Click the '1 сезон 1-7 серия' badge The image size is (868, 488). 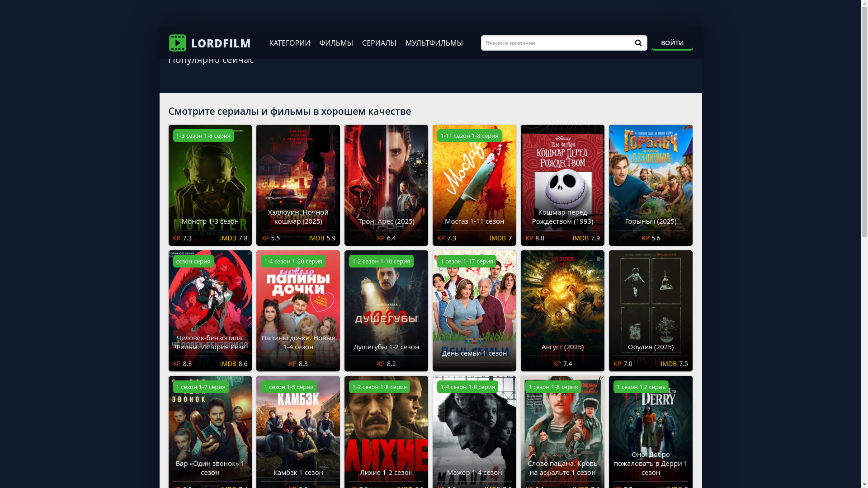click(201, 387)
